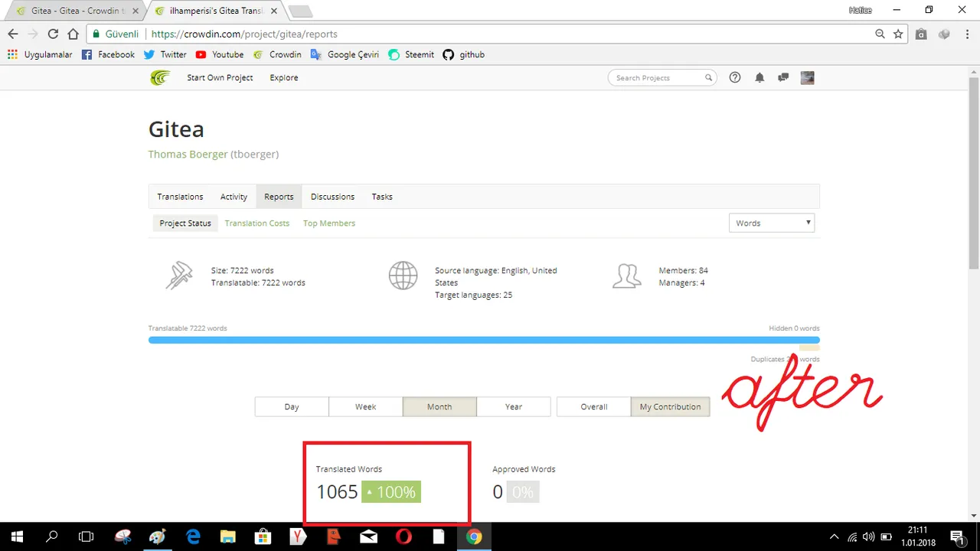
Task: Click the browser back arrow
Action: [12, 34]
